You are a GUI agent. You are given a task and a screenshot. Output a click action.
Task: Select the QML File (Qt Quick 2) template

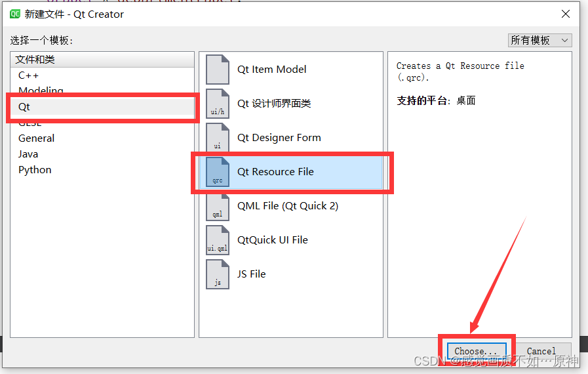[x=291, y=206]
